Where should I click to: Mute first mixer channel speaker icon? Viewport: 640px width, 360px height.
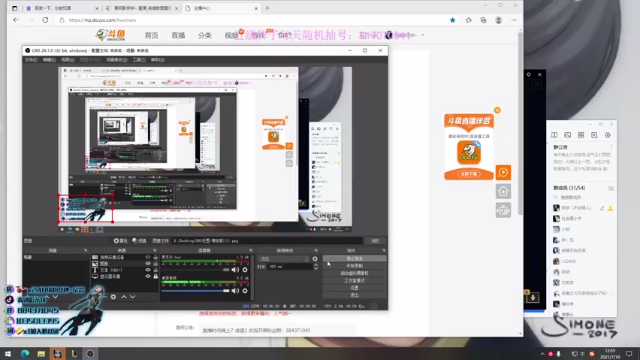coord(235,270)
